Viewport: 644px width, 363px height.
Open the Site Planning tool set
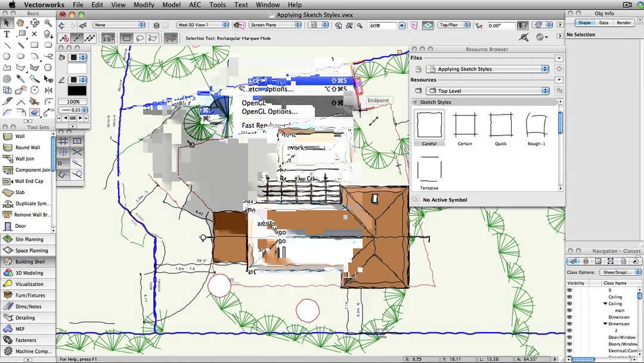point(27,239)
